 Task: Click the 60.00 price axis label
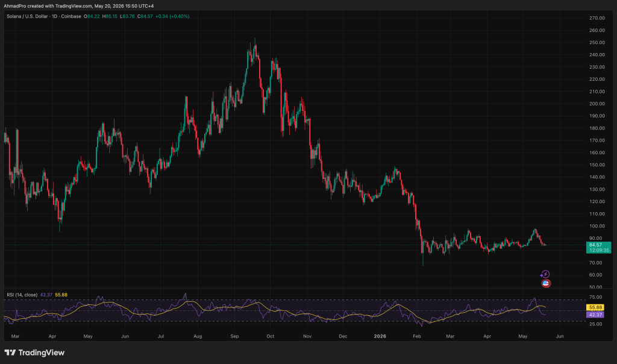coord(596,275)
